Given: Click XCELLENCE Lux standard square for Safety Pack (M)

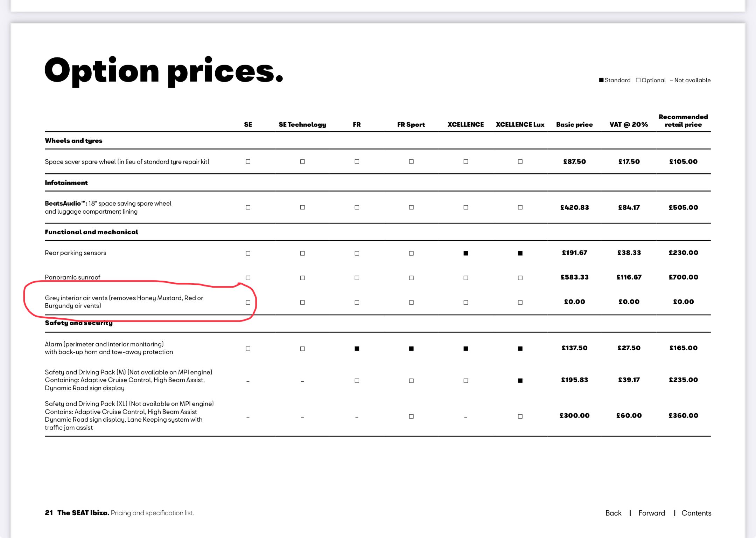Looking at the screenshot, I should click(x=520, y=380).
